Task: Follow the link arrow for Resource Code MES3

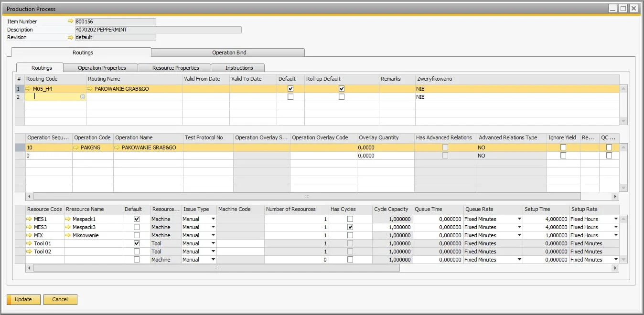Action: coord(30,227)
